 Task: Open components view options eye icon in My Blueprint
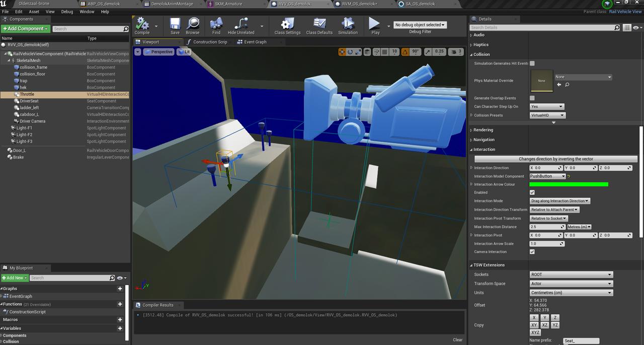(x=121, y=278)
